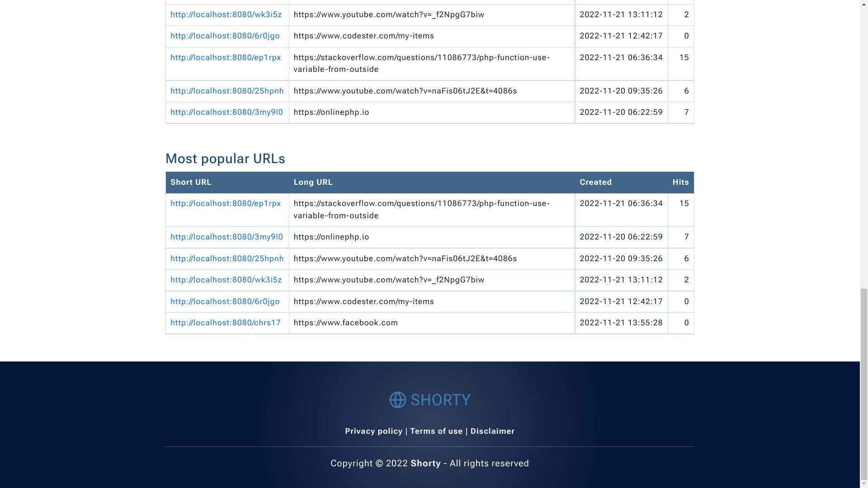Open the 25hpnh short URL in top table
The height and width of the screenshot is (488, 868).
click(227, 91)
